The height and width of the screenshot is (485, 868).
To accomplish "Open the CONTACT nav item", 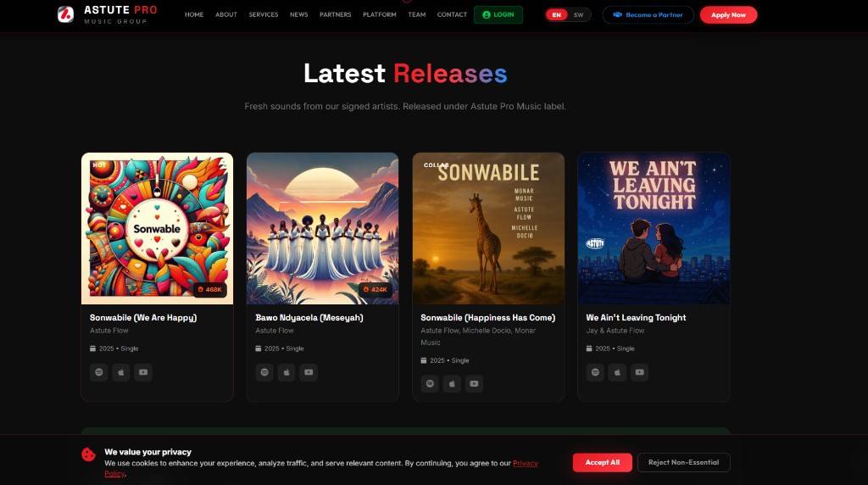I will click(x=453, y=14).
